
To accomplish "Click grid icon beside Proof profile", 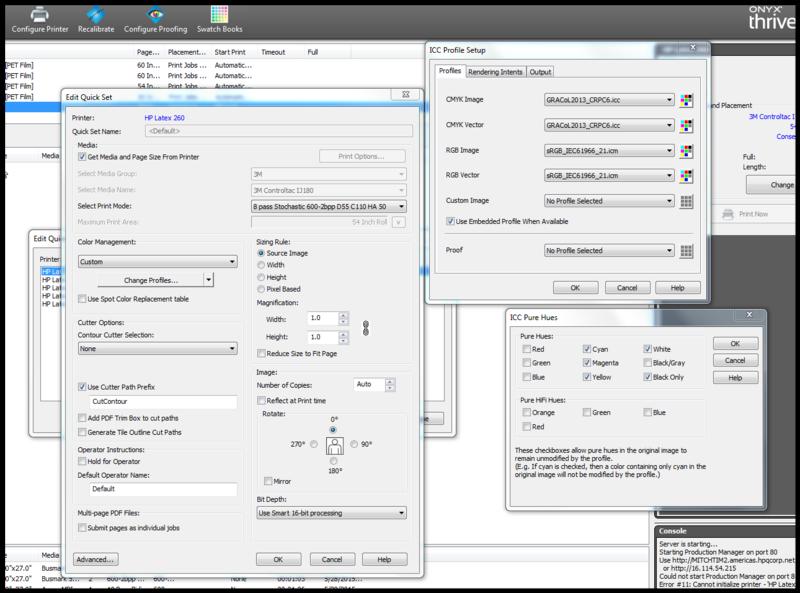I will click(686, 251).
